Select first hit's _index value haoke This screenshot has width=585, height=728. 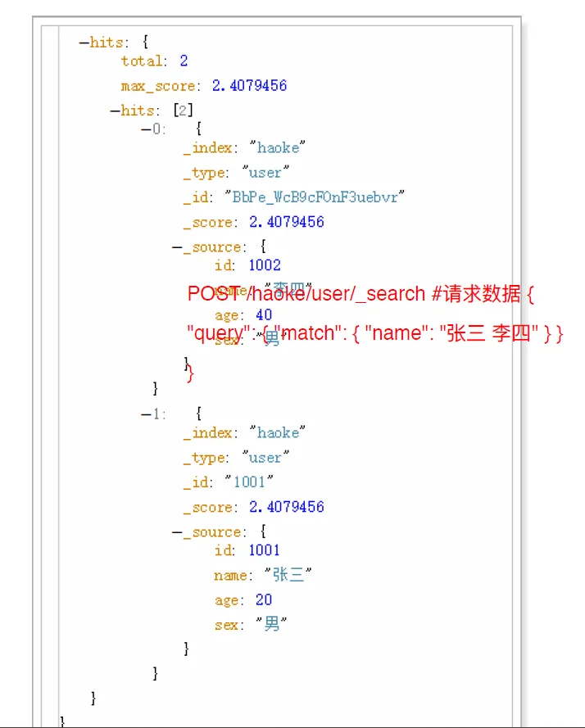point(278,147)
